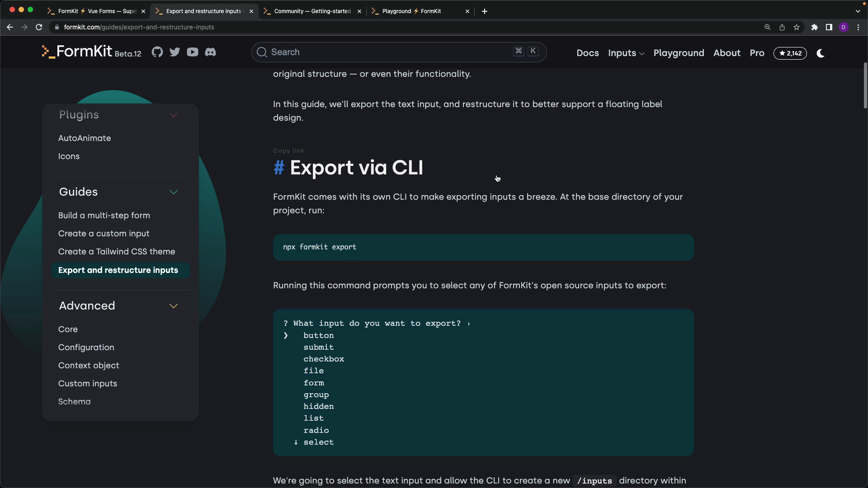Screen dimensions: 868x488
Task: Click the npx formkit export code block
Action: (483, 247)
